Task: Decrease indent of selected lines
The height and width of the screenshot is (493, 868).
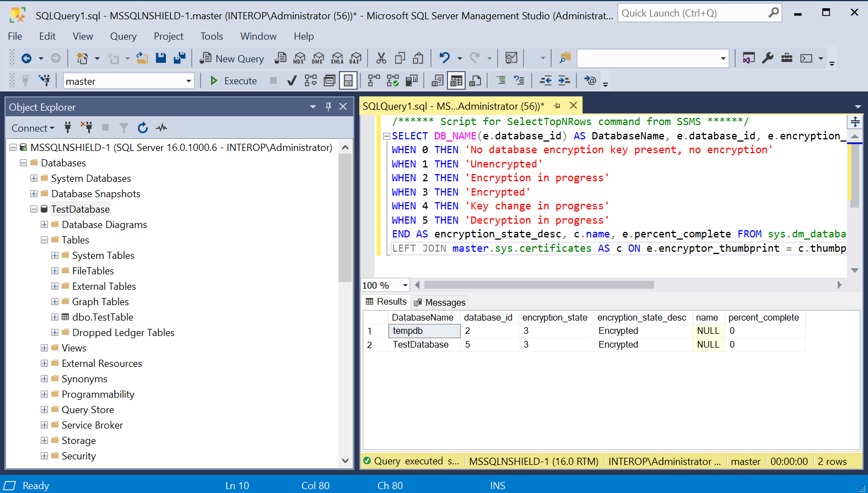Action: click(x=545, y=80)
